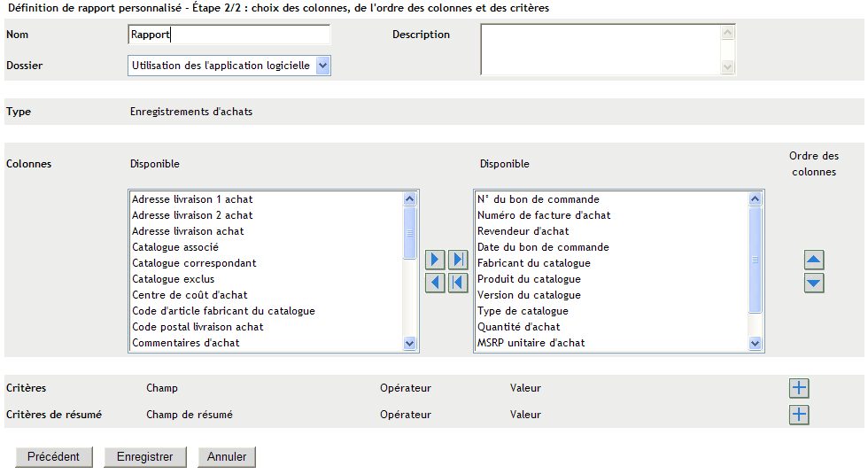Select 'Quantité d'achat' in right list

[x=612, y=327]
